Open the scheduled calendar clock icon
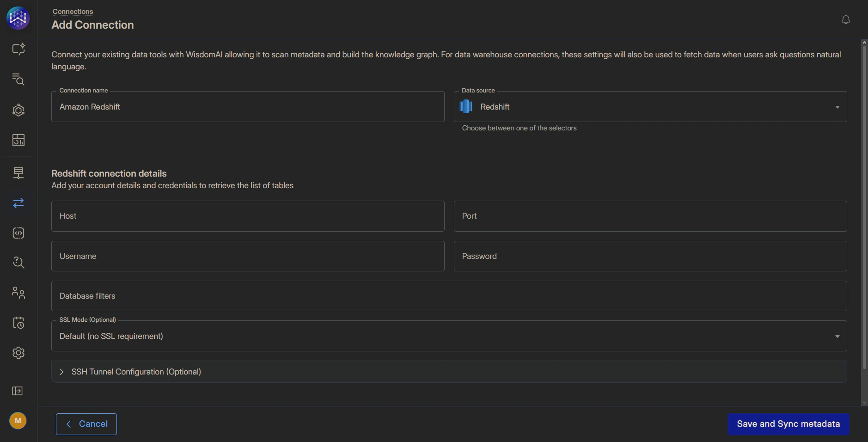This screenshot has width=868, height=442. (x=18, y=323)
